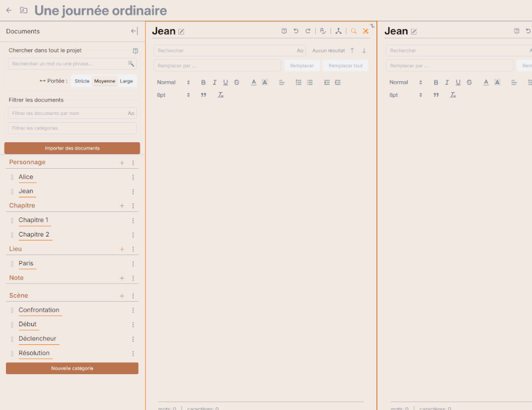Open the options menu for Personnage category
This screenshot has width=532, height=410.
133,163
